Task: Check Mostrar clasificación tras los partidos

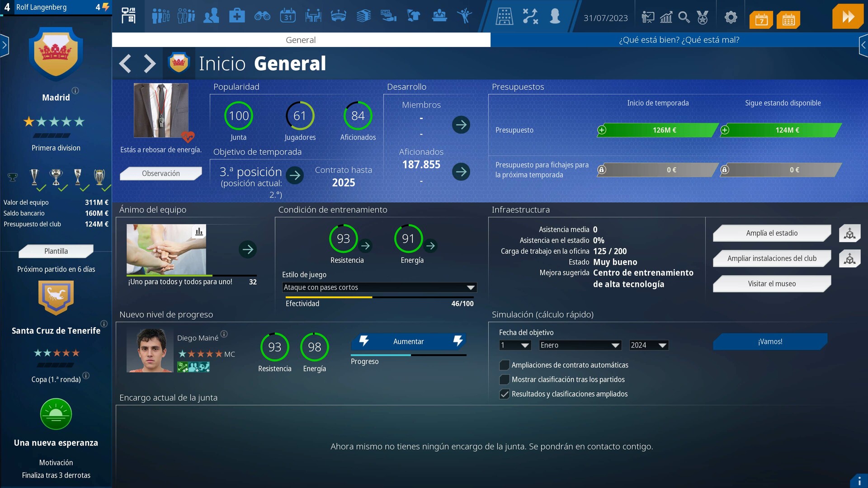Action: [x=504, y=380]
